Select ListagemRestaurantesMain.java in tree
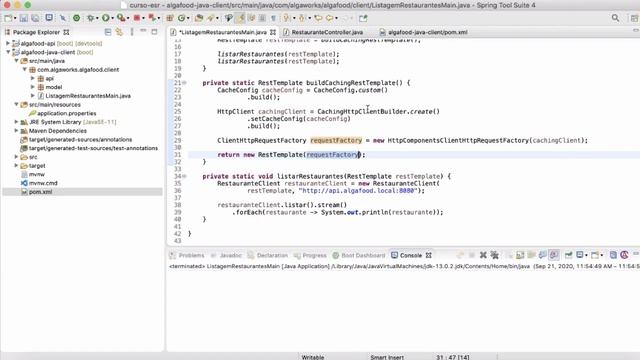Viewport: 640px width, 360px height. pos(88,96)
